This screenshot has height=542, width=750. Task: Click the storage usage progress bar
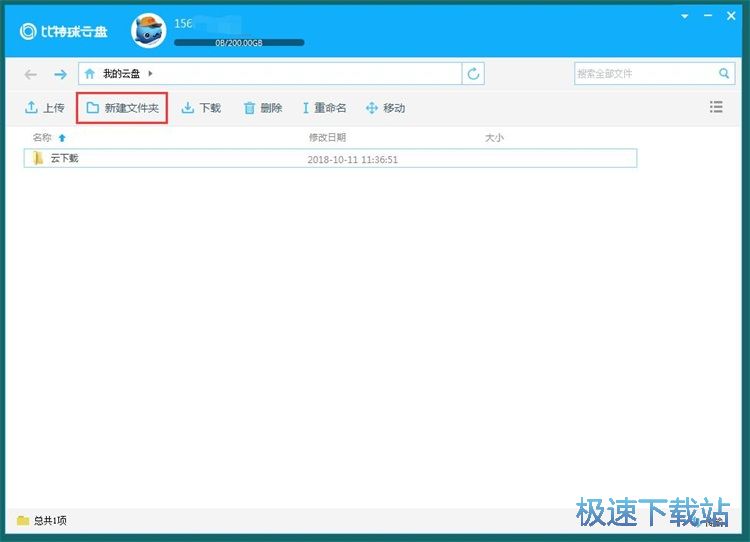(x=239, y=43)
